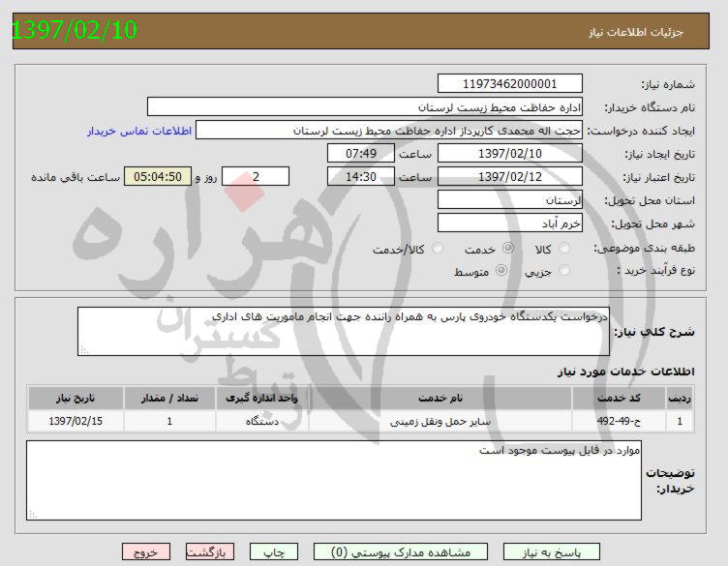Click the چاپ print button
728x566 pixels.
[273, 552]
